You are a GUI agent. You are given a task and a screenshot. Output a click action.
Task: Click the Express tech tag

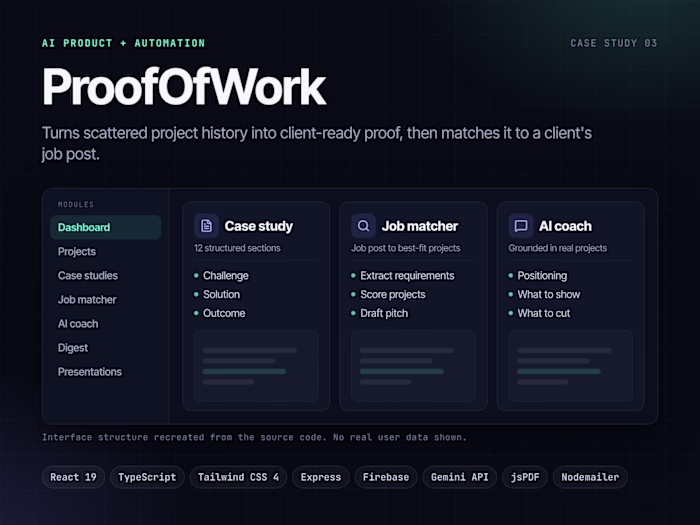(321, 477)
